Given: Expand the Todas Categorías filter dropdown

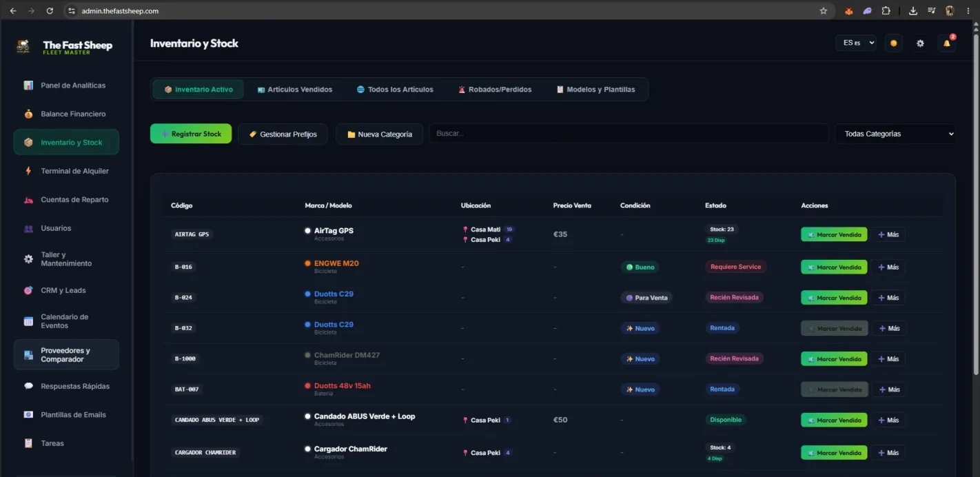Looking at the screenshot, I should 896,134.
